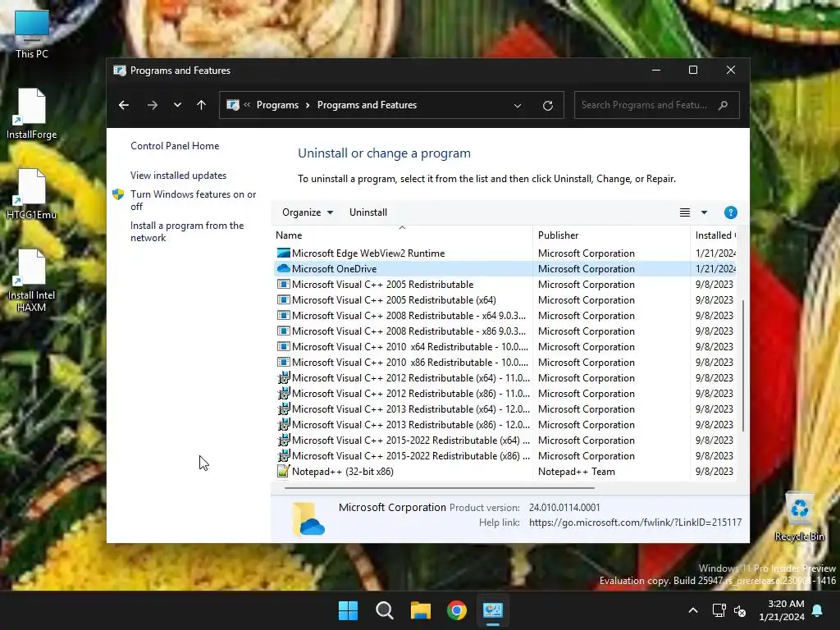Image resolution: width=840 pixels, height=630 pixels.
Task: Select Install Intel HAXM desktop shortcut
Action: (32, 281)
